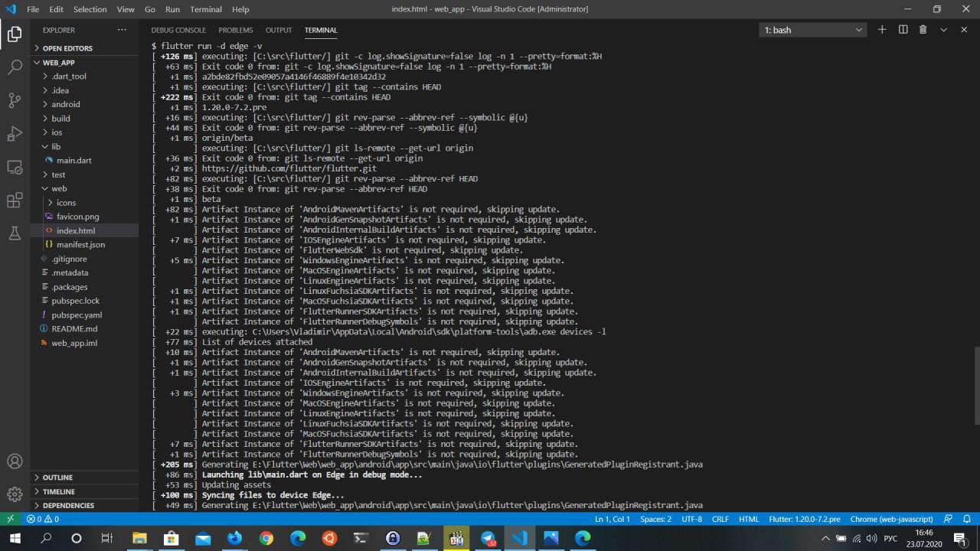The image size is (980, 551).
Task: Click the remote window indicator in status bar
Action: click(10, 519)
